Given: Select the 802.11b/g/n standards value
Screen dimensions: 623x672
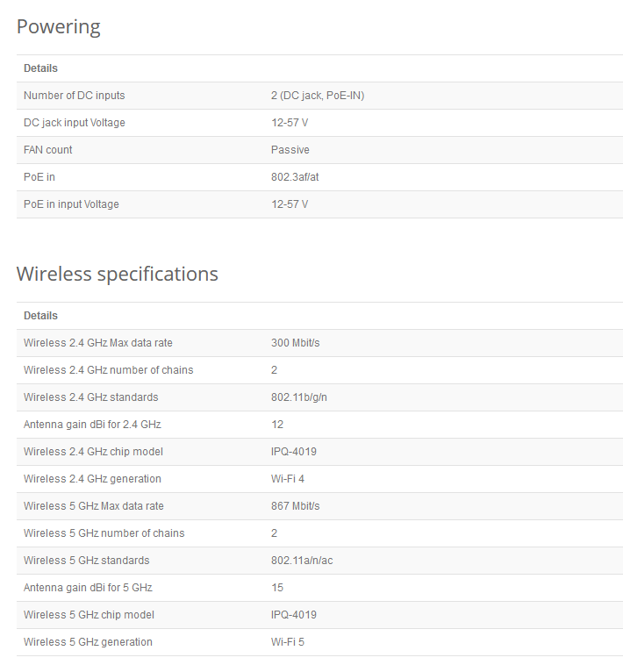Looking at the screenshot, I should coord(299,397).
